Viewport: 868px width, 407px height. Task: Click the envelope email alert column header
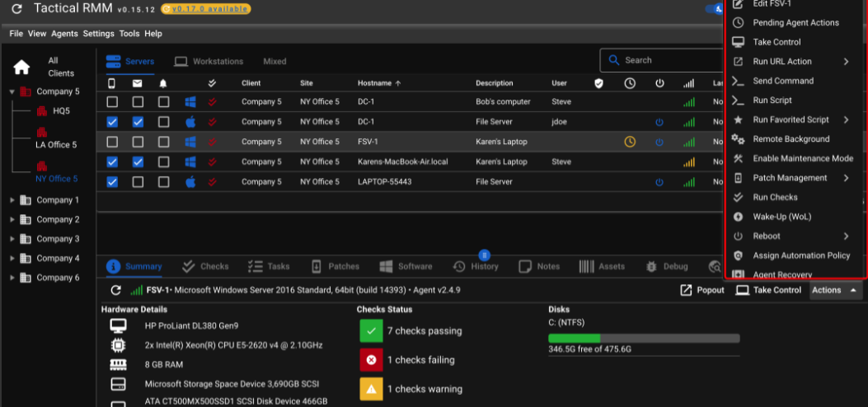click(x=138, y=83)
